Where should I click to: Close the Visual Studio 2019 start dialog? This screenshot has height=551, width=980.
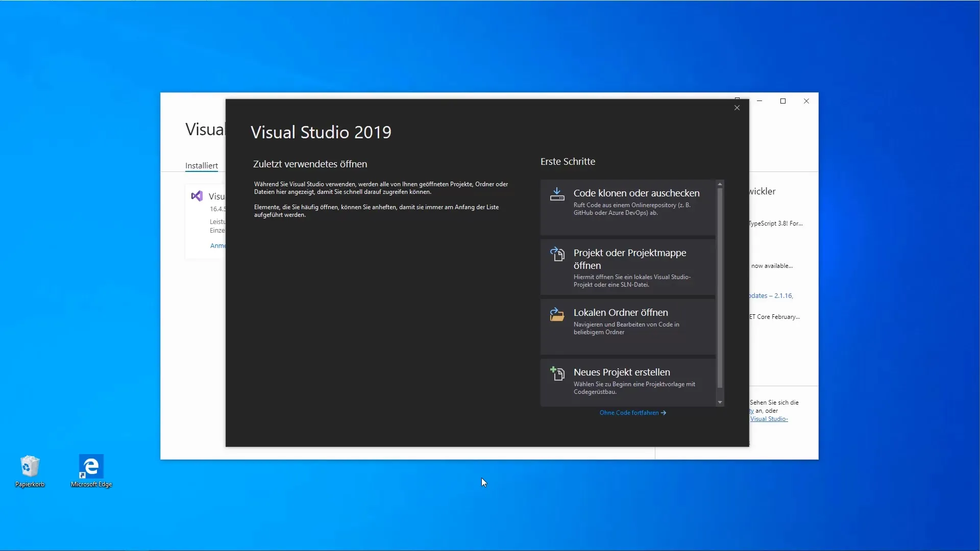click(x=737, y=108)
